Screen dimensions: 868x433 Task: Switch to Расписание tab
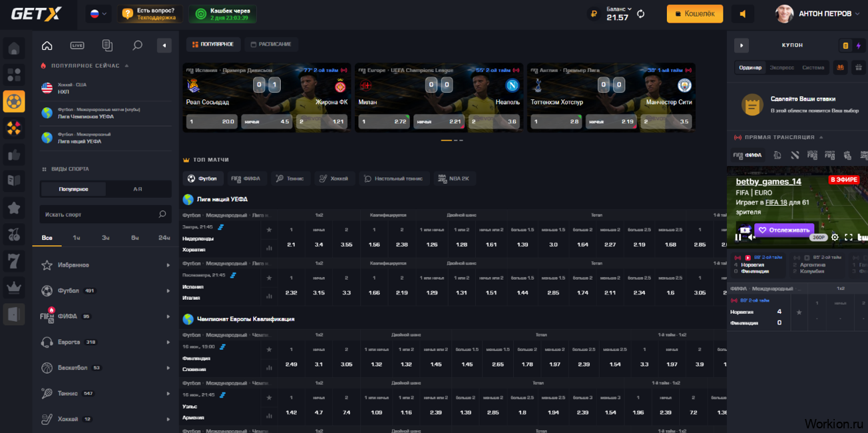pyautogui.click(x=271, y=45)
